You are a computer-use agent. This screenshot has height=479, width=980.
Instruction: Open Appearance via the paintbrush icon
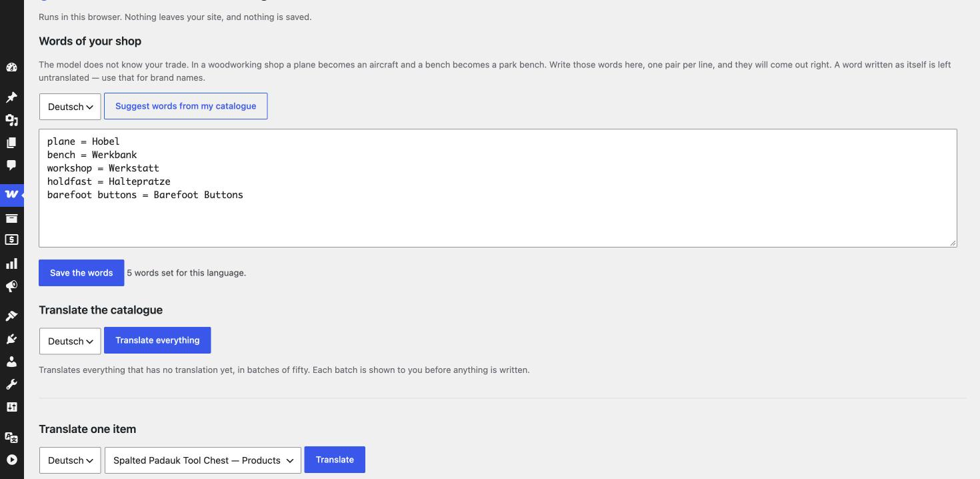point(11,316)
